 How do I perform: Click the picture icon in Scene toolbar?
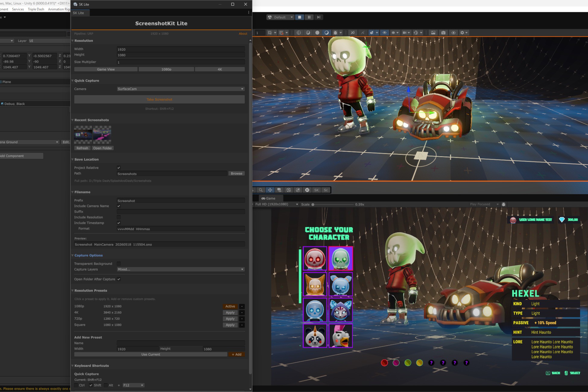click(433, 33)
